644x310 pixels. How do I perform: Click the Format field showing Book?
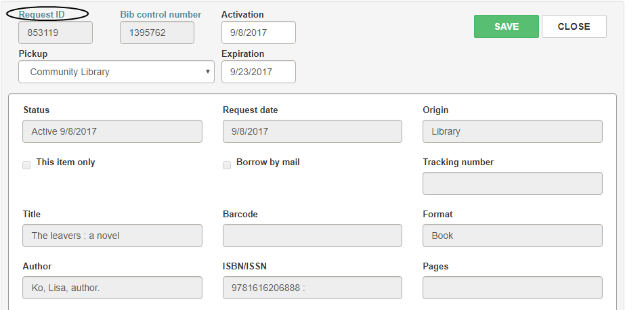point(513,236)
